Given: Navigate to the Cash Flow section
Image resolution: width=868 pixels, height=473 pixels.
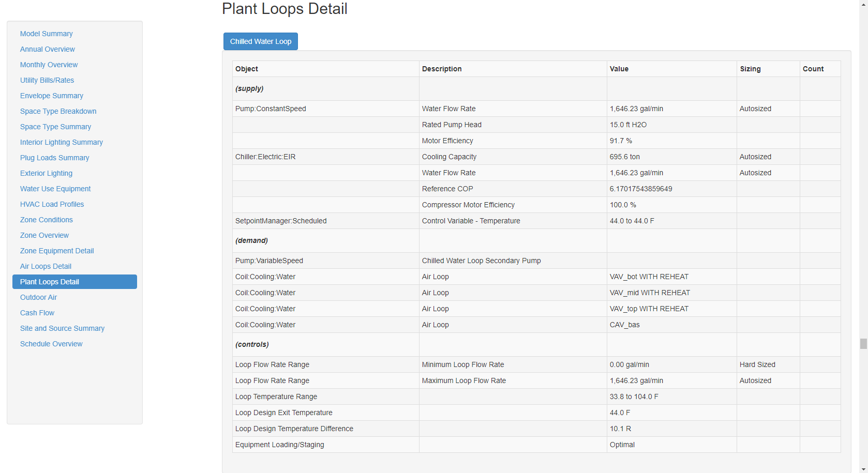Looking at the screenshot, I should 37,313.
